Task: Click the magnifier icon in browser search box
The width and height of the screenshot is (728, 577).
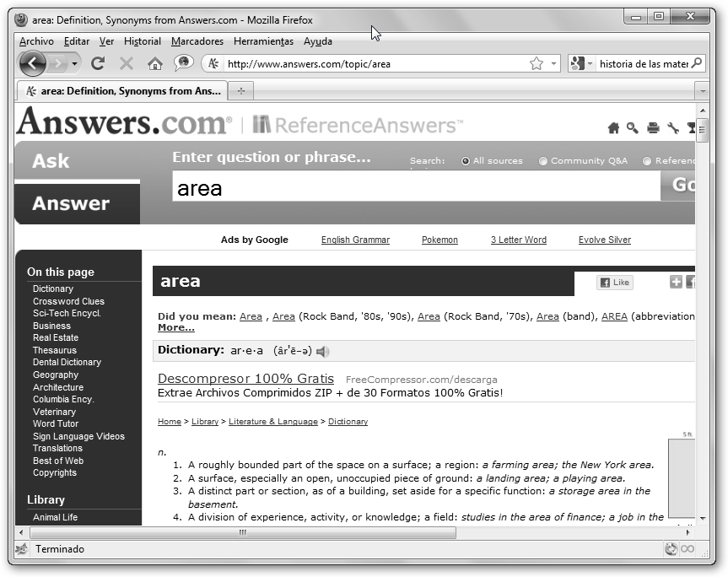Action: click(697, 63)
